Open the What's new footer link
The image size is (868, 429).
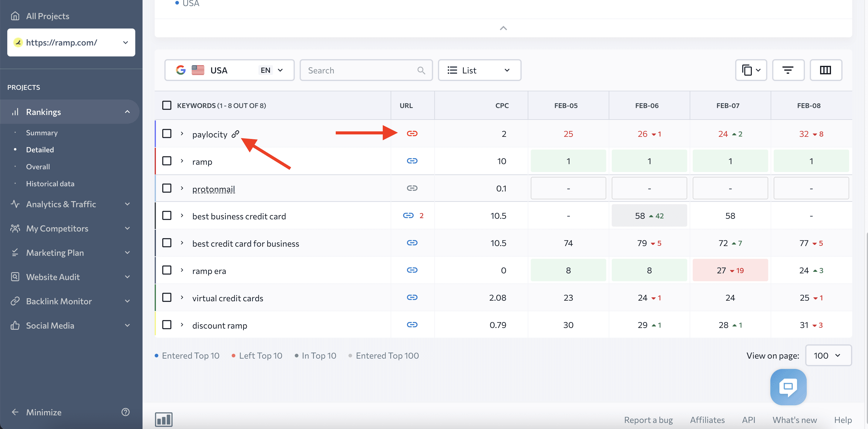pos(794,420)
